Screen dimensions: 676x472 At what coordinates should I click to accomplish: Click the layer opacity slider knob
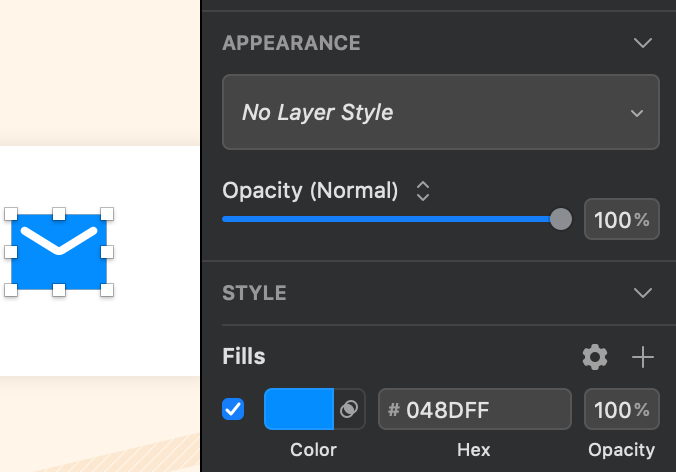click(x=561, y=219)
